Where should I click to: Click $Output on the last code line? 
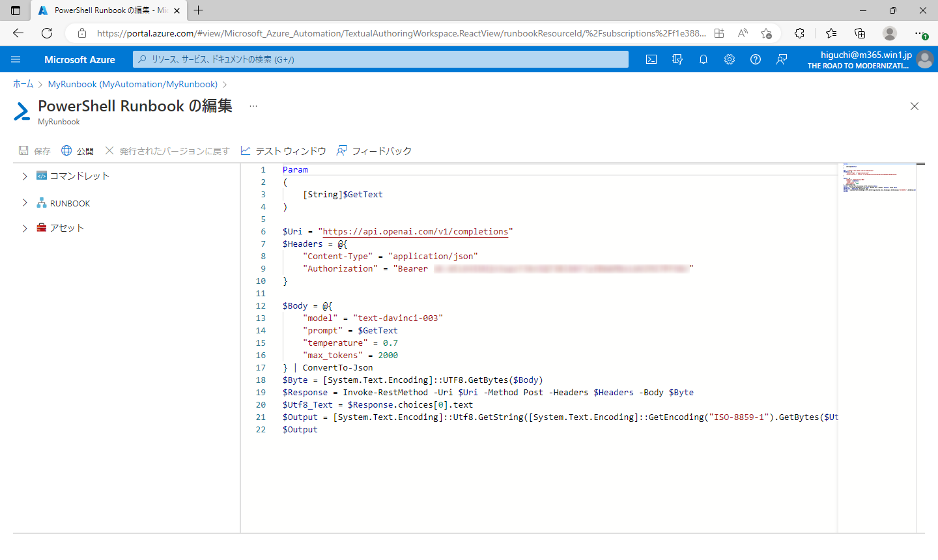(x=300, y=430)
